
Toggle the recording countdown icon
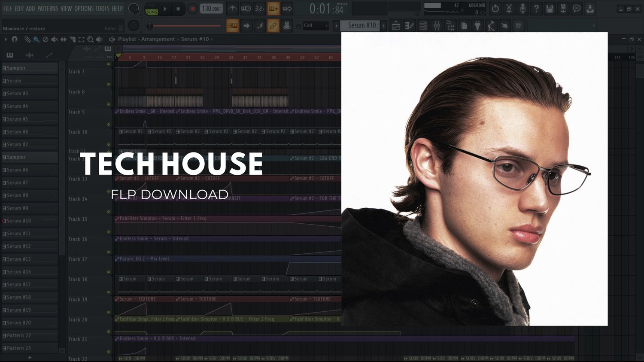coord(260,9)
